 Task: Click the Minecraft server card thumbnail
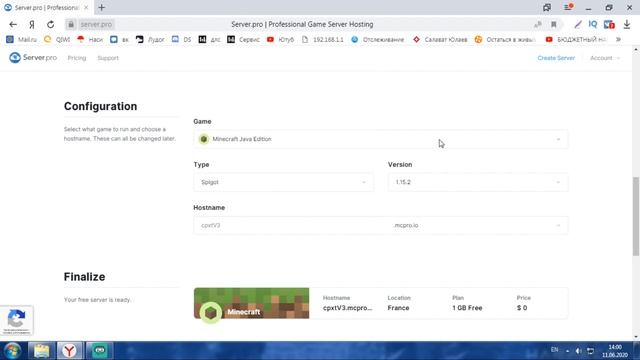[x=251, y=303]
